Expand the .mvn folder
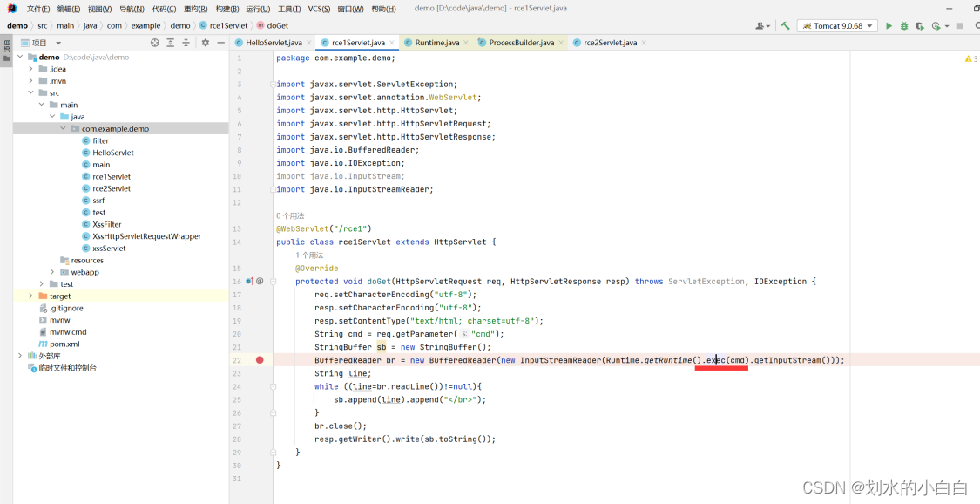The height and width of the screenshot is (504, 980). (30, 81)
